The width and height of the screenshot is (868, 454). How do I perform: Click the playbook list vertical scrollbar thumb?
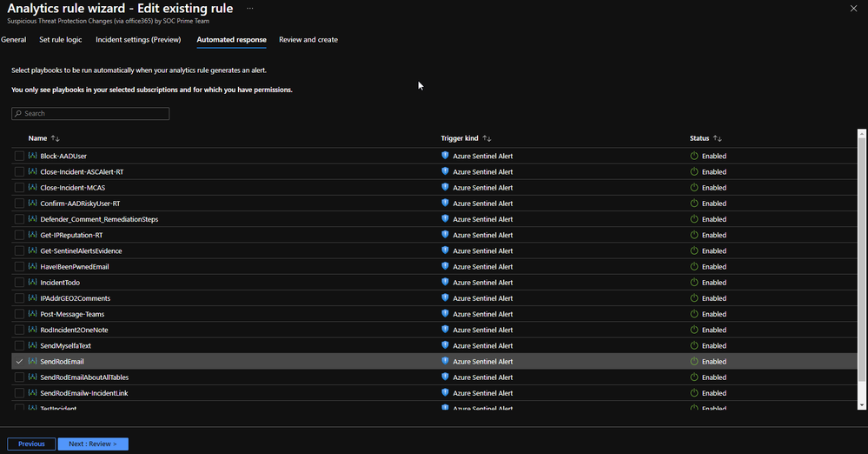pyautogui.click(x=861, y=259)
